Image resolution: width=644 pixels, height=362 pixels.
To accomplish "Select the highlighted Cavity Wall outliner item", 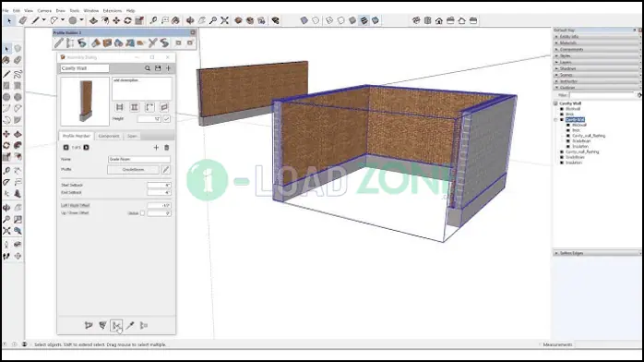I will 575,119.
